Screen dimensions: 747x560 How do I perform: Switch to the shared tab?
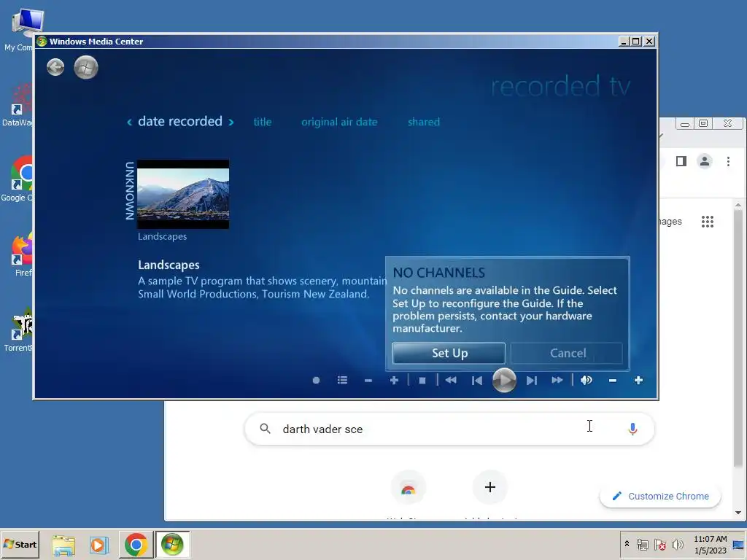click(x=424, y=122)
